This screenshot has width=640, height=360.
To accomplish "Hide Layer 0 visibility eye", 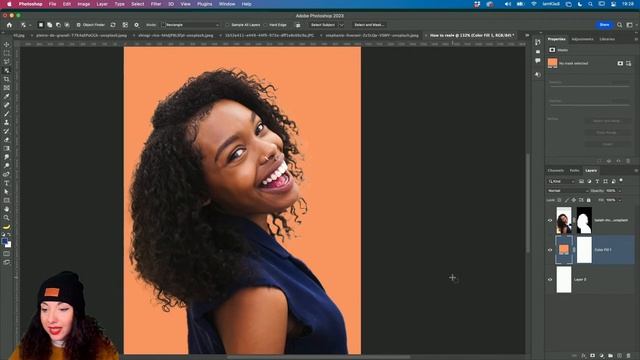I will (x=550, y=280).
